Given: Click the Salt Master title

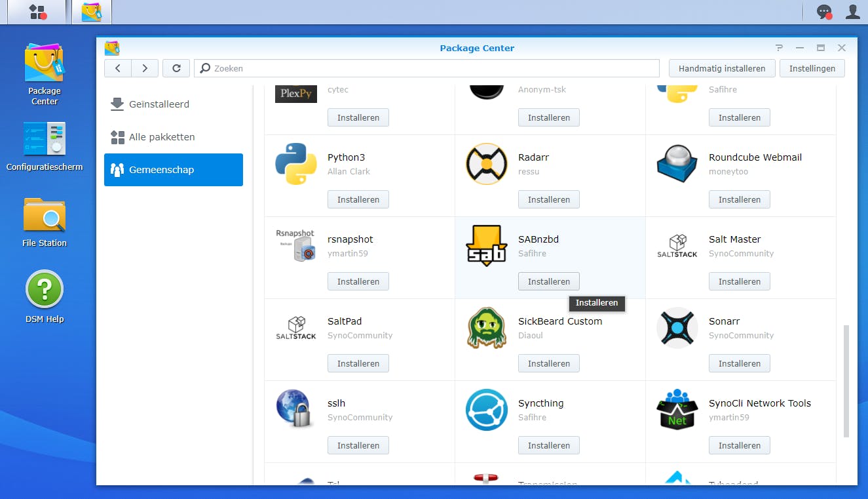Looking at the screenshot, I should click(735, 239).
